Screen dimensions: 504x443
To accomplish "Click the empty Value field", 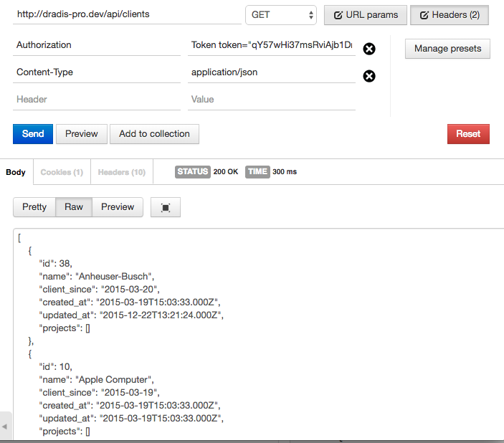I will 272,100.
